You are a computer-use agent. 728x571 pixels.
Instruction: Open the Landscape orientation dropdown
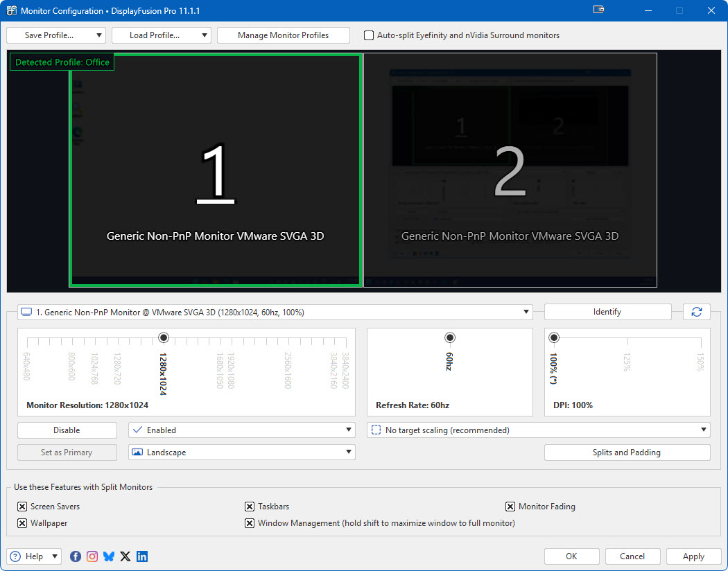tap(241, 453)
